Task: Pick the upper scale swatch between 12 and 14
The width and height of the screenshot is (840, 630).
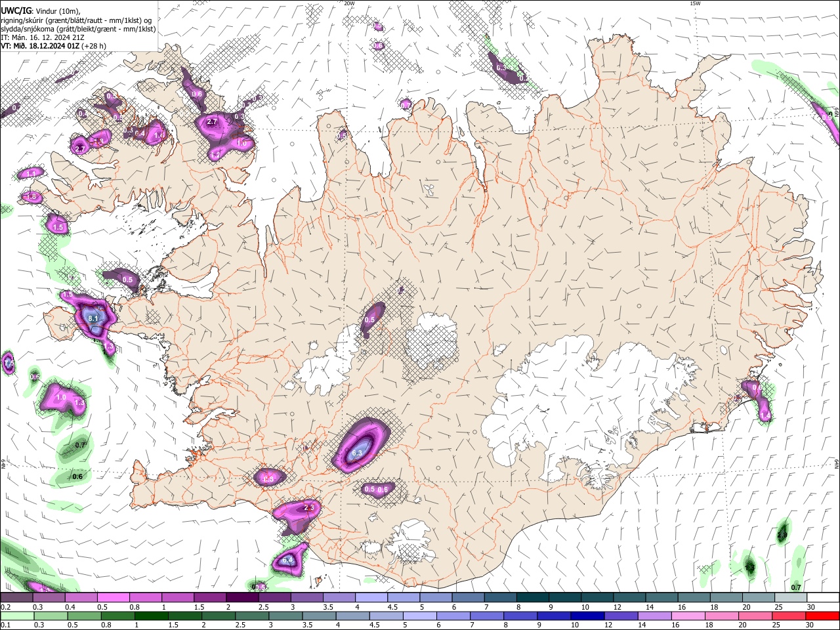Action: [x=628, y=598]
